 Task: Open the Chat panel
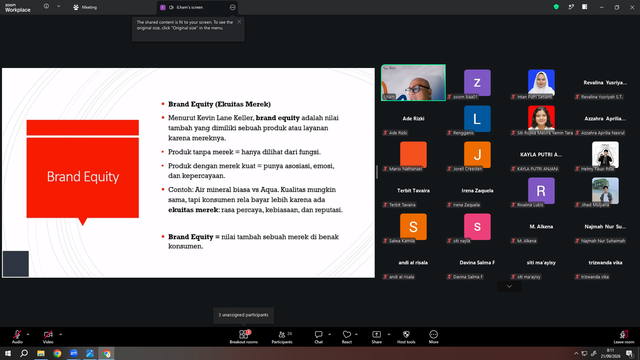click(318, 336)
